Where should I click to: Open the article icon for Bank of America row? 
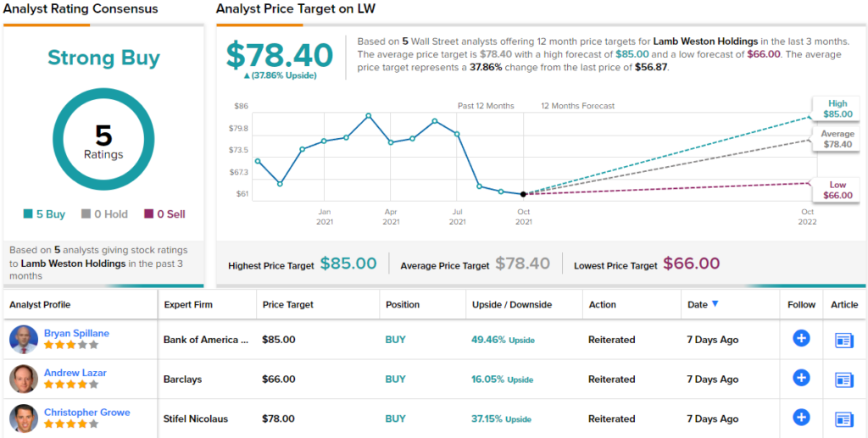(844, 340)
